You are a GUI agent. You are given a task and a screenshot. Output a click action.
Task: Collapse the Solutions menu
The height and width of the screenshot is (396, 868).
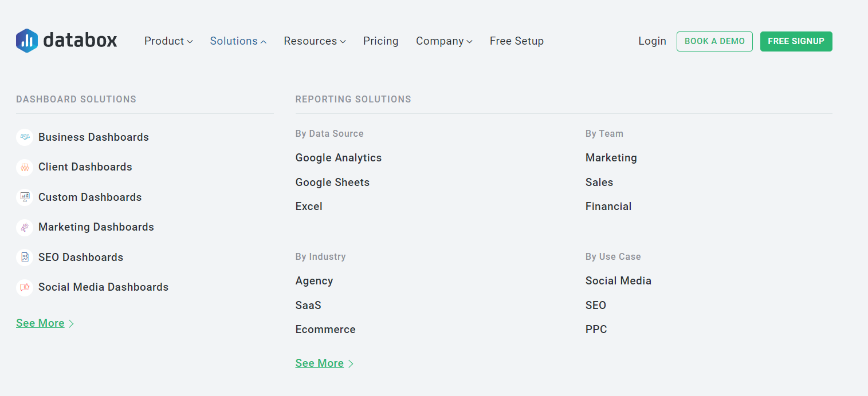237,41
